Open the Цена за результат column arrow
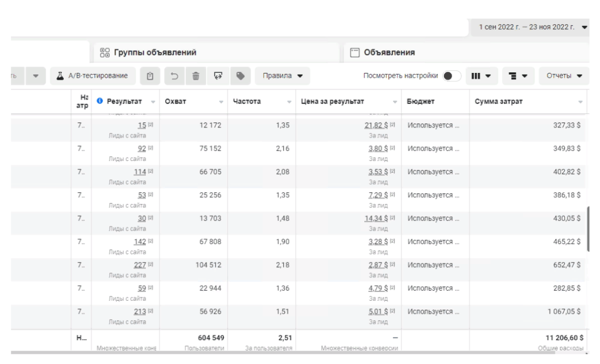This screenshot has height=364, width=600. [395, 102]
